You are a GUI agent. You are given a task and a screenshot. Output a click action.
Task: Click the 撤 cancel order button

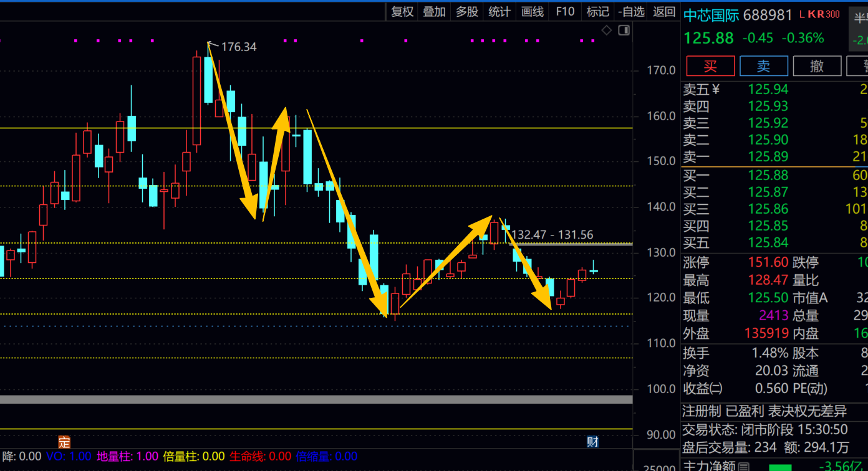pyautogui.click(x=817, y=66)
